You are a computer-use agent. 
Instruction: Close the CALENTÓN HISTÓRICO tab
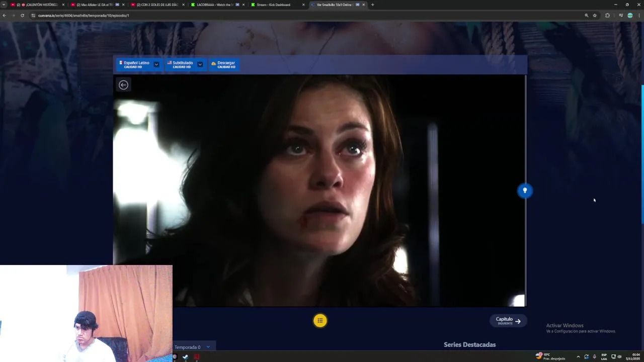(63, 5)
